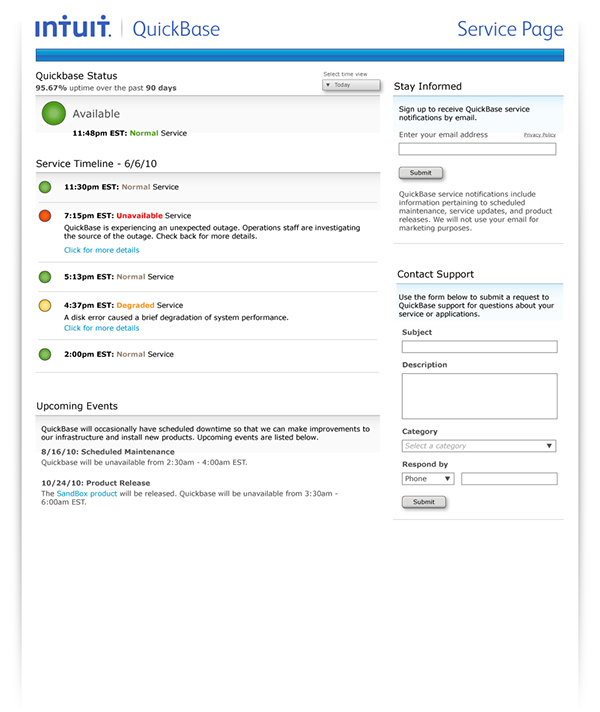Click the 2:00pm EST: Normal Service entry
The width and height of the screenshot is (600, 712).
tap(119, 354)
